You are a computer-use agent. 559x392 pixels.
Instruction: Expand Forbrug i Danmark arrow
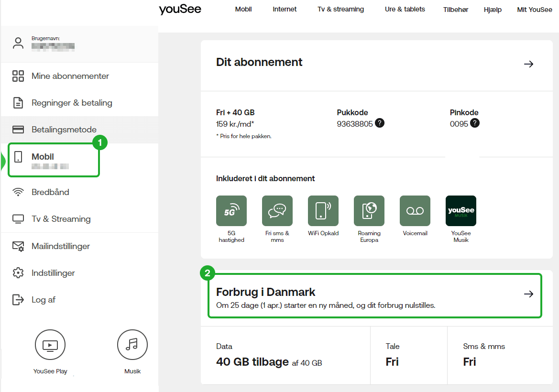click(x=528, y=294)
